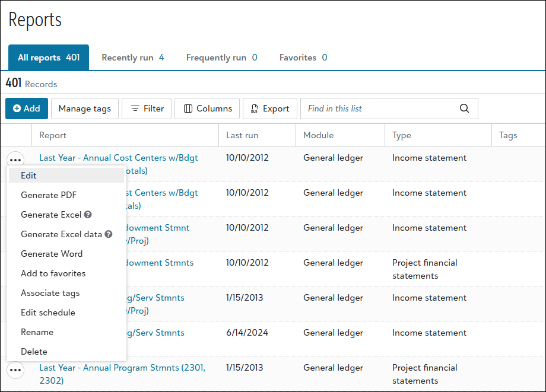Click the search magnifying glass icon
This screenshot has width=546, height=392.
[x=464, y=109]
